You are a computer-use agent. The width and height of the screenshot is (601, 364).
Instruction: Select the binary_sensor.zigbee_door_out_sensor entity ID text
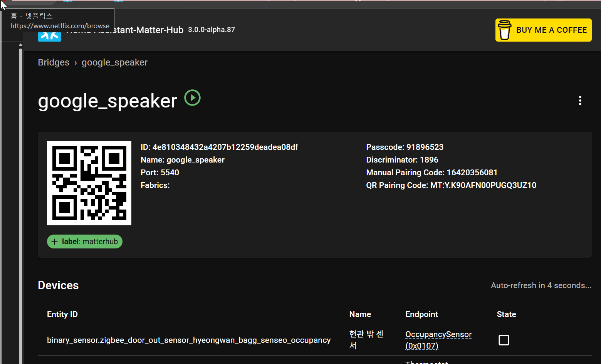189,340
